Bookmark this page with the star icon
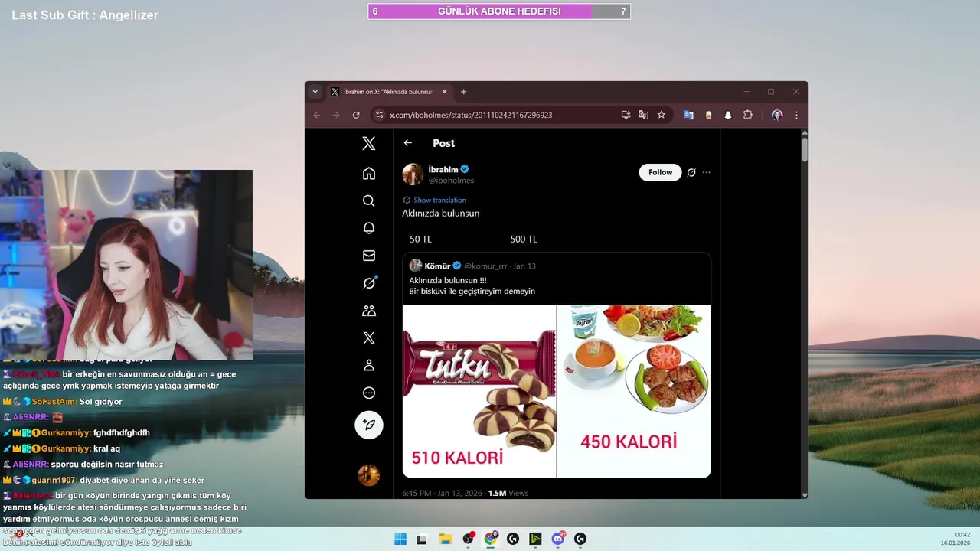The width and height of the screenshot is (980, 551). pyautogui.click(x=661, y=115)
